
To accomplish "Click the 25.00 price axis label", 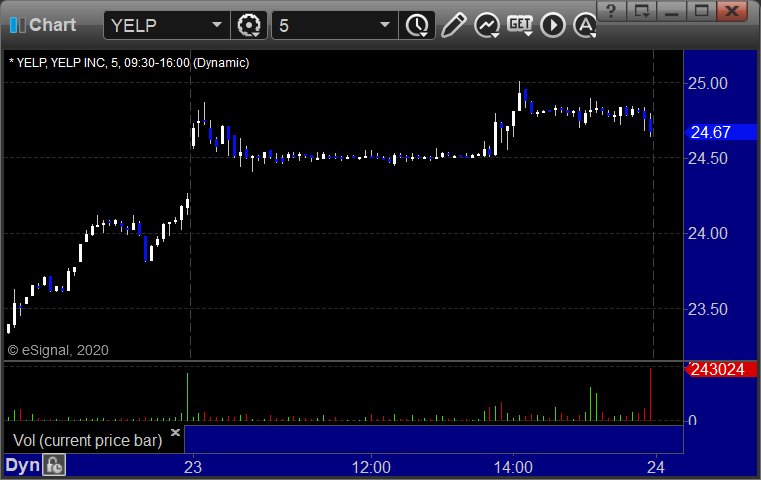I will [x=708, y=83].
